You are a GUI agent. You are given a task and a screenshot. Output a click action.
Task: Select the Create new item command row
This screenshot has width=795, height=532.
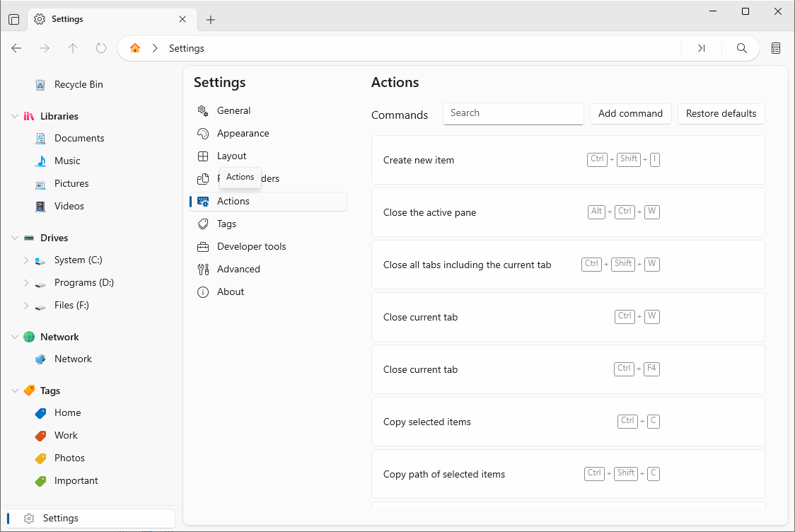[568, 160]
